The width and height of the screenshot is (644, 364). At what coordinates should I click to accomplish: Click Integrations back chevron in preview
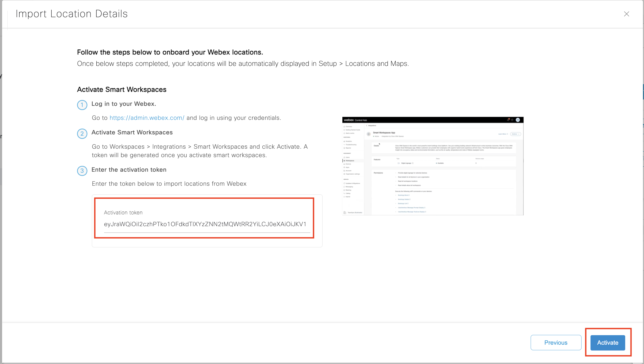[367, 126]
